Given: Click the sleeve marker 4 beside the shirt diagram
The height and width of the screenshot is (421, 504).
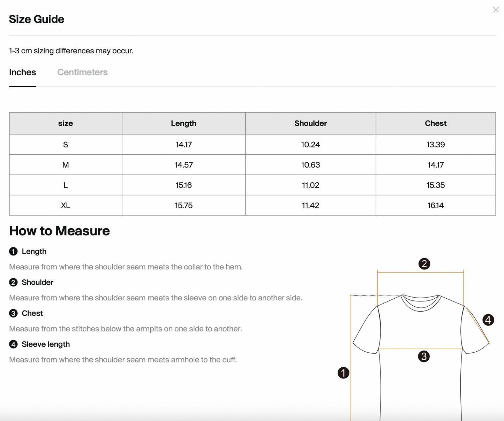Looking at the screenshot, I should tap(488, 320).
